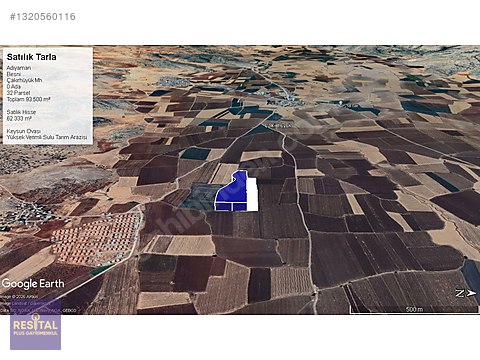Click the Satılık Hisse label
480x360 pixels.
pos(21,112)
